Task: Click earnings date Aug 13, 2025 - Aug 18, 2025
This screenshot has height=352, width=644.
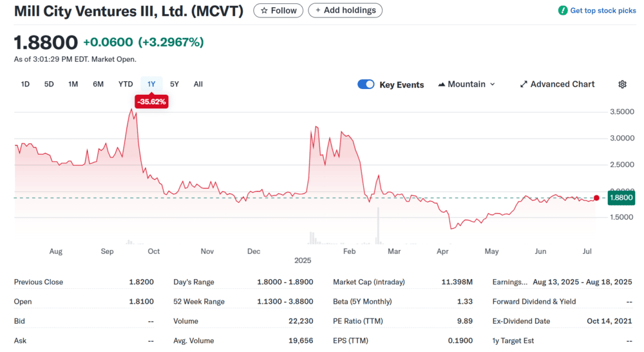Action: tap(582, 282)
